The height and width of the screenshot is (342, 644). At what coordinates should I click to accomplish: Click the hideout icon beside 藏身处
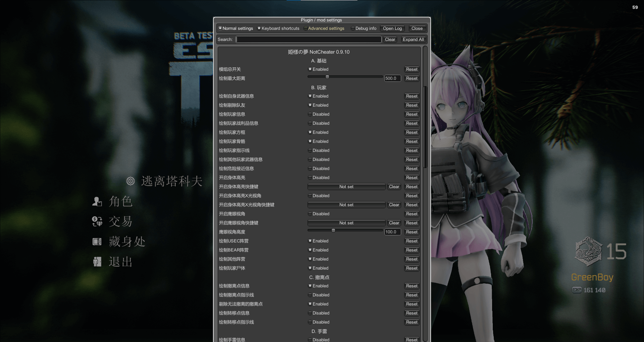(97, 241)
